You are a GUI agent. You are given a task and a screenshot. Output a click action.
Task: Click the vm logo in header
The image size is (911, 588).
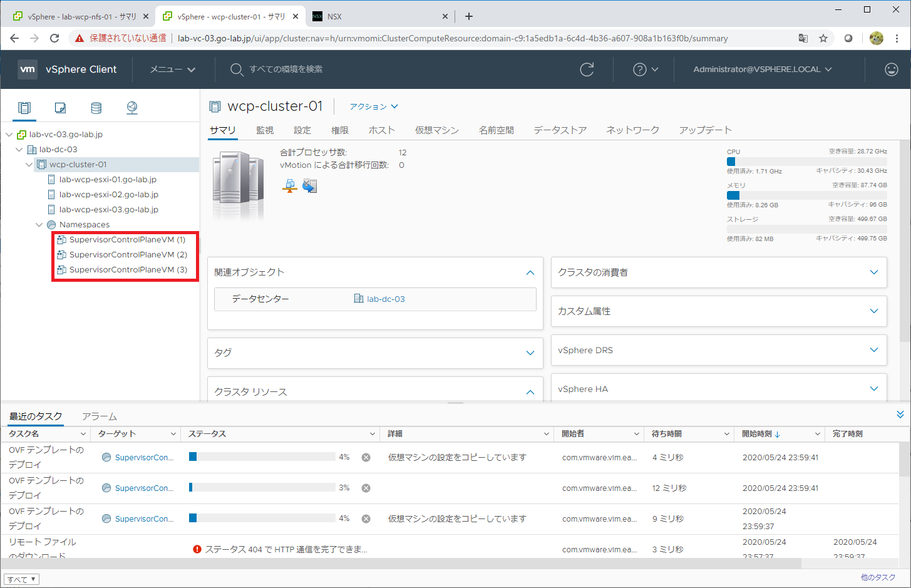[28, 70]
